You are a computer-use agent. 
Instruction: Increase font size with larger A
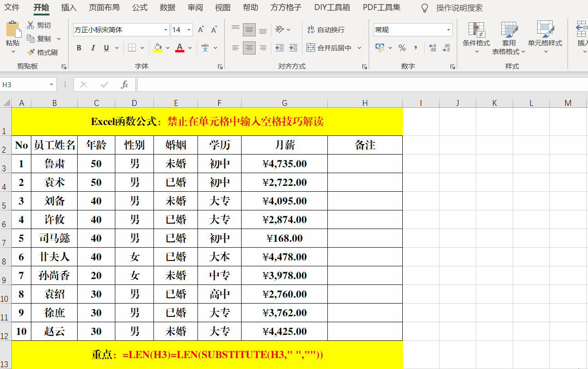(201, 30)
